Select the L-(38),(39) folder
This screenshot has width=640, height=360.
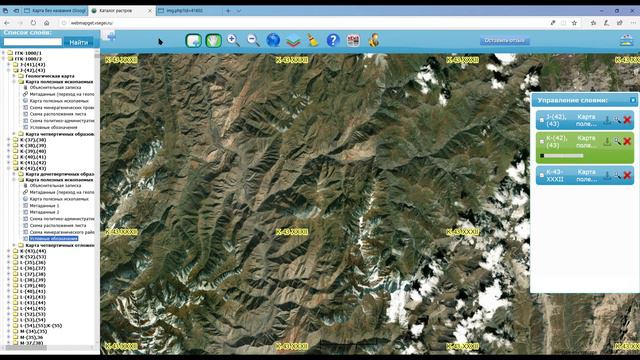[33, 280]
